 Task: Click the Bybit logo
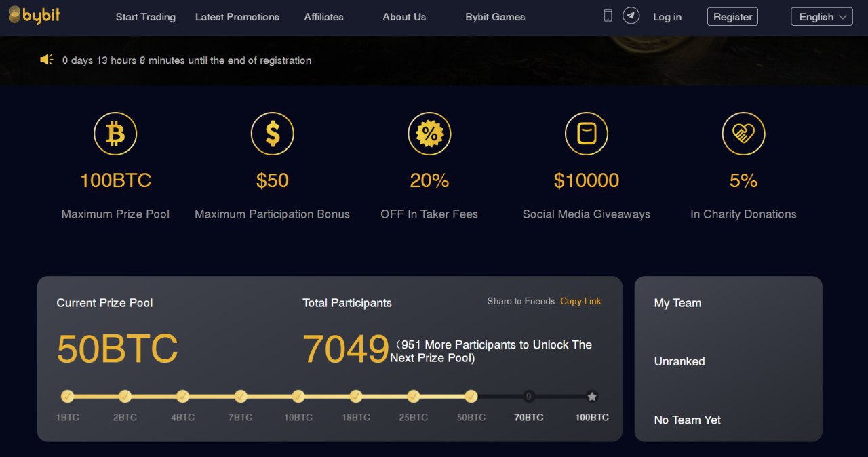tap(35, 15)
